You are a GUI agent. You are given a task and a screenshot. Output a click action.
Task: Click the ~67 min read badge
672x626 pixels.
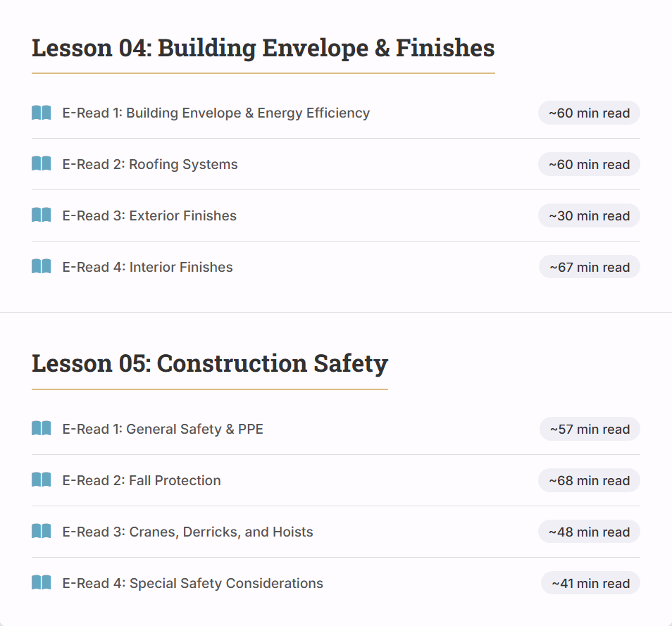(590, 267)
